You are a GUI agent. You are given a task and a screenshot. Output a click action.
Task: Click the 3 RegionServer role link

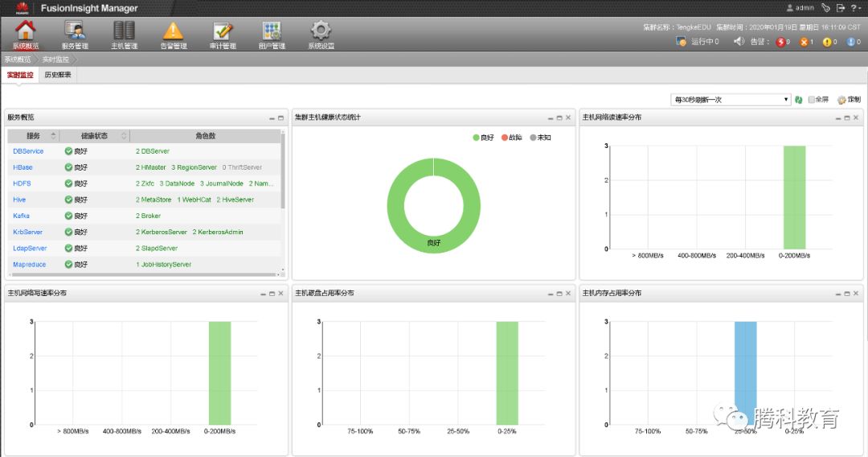194,167
